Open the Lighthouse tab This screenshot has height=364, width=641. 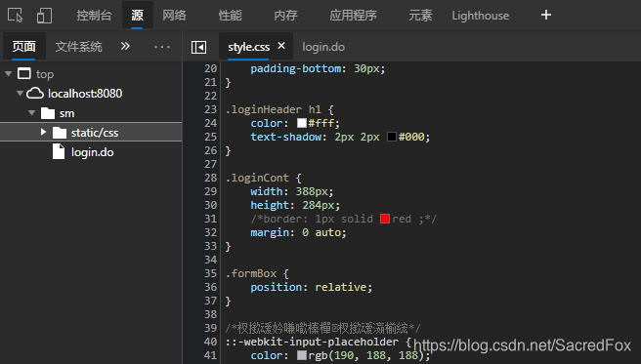click(481, 16)
